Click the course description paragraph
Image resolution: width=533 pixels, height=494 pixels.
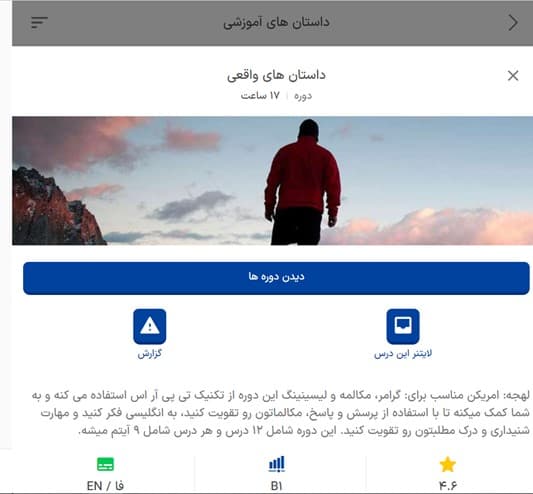click(280, 413)
